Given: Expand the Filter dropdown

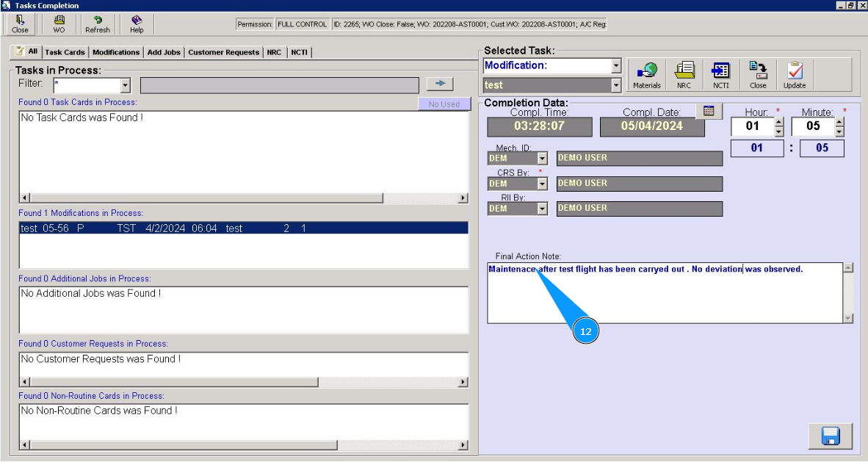Looking at the screenshot, I should click(x=125, y=85).
